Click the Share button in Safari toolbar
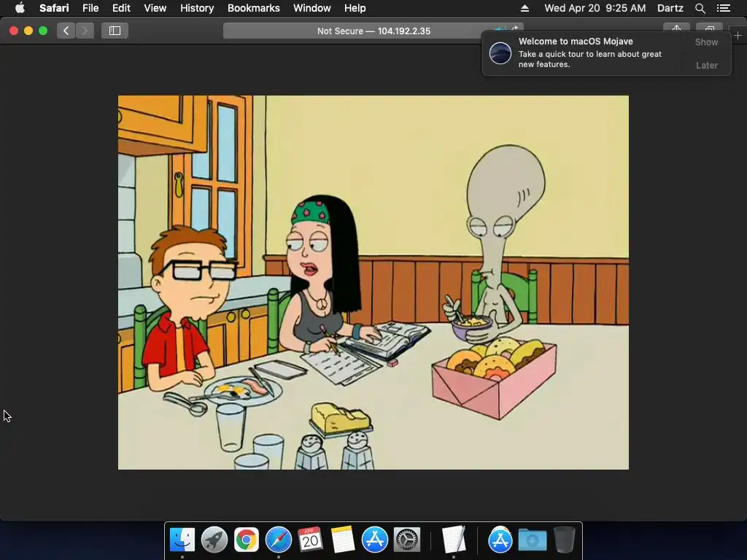Screen dimensions: 747x560 676,28
